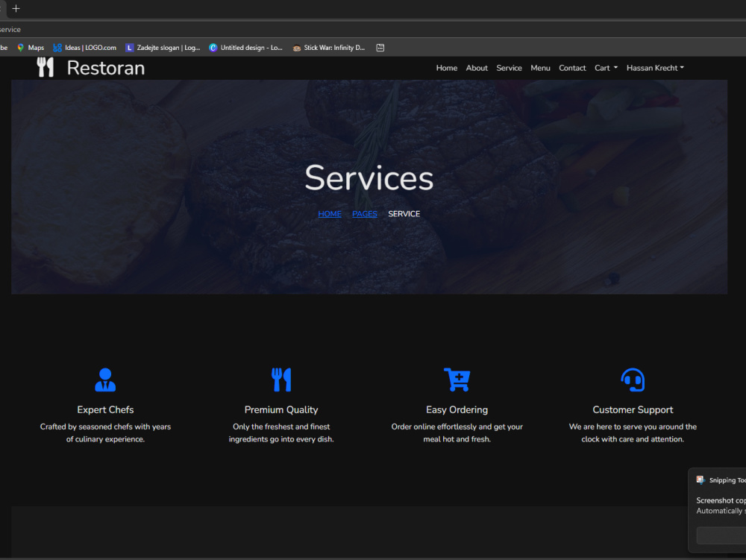Open the Contact nav item
Screen dimensions: 746x560
pyautogui.click(x=572, y=68)
